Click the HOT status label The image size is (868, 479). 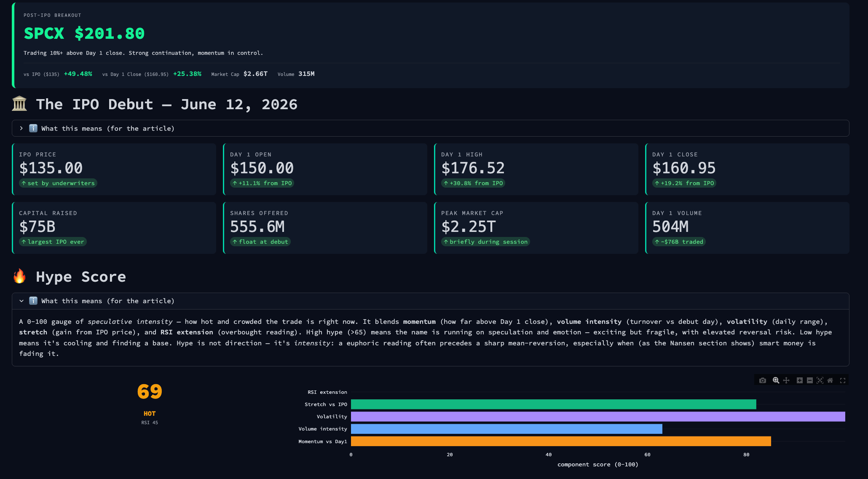click(x=150, y=414)
